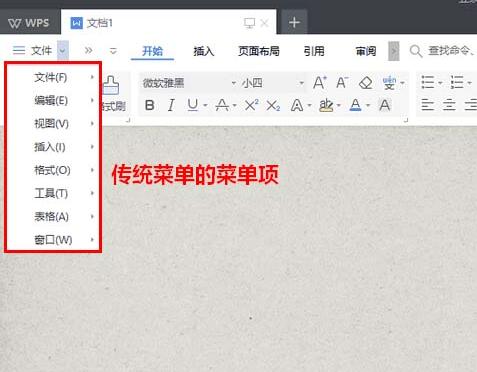Viewport: 477px width, 372px height.
Task: Toggle italic formatting
Action: [x=171, y=105]
